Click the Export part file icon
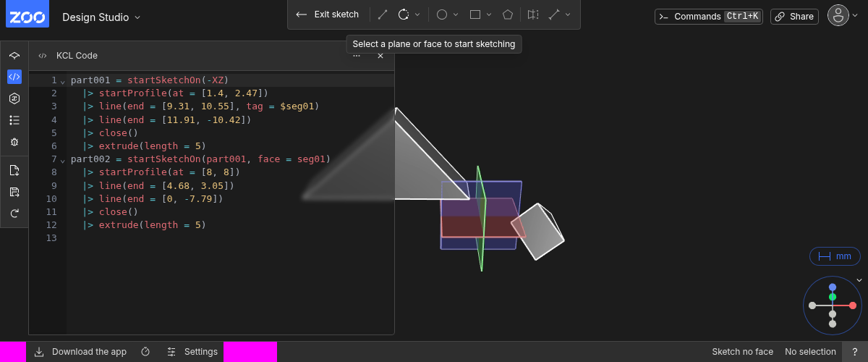868x362 pixels. (x=14, y=170)
